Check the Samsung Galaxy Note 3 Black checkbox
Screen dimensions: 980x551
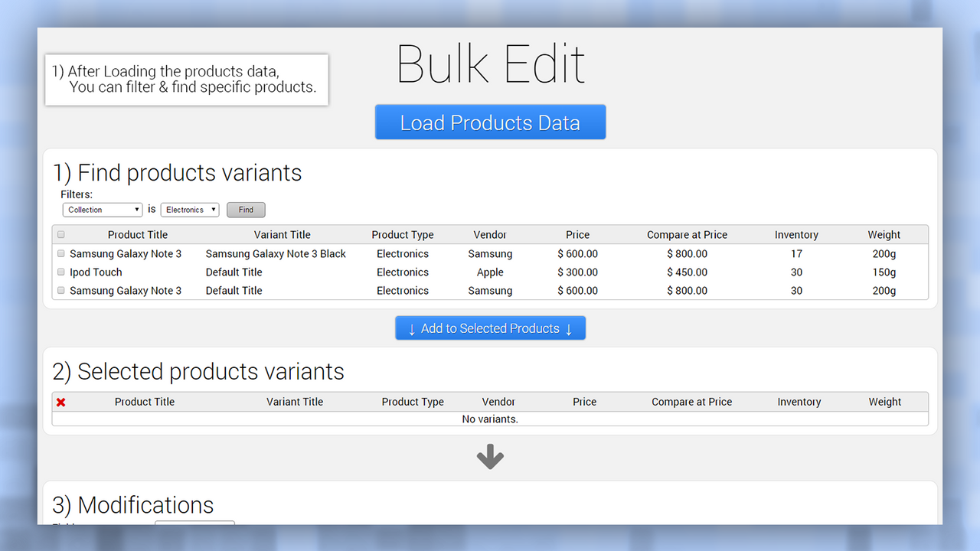pyautogui.click(x=60, y=253)
